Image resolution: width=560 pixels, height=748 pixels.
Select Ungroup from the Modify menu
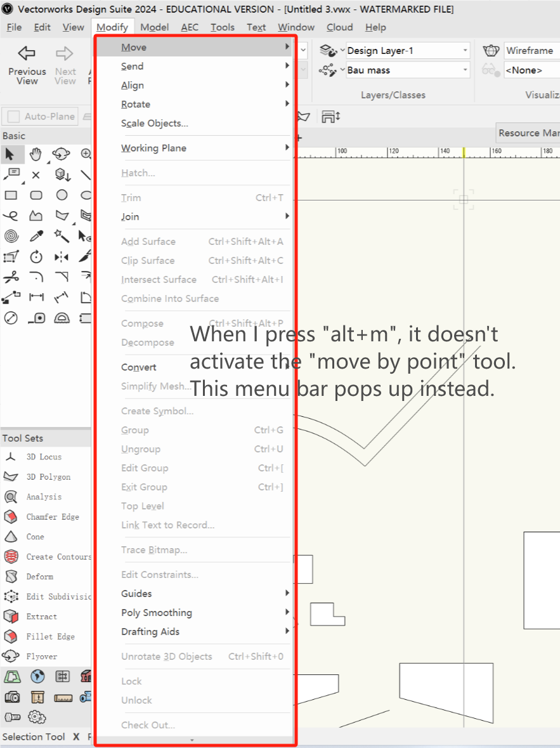pyautogui.click(x=142, y=449)
